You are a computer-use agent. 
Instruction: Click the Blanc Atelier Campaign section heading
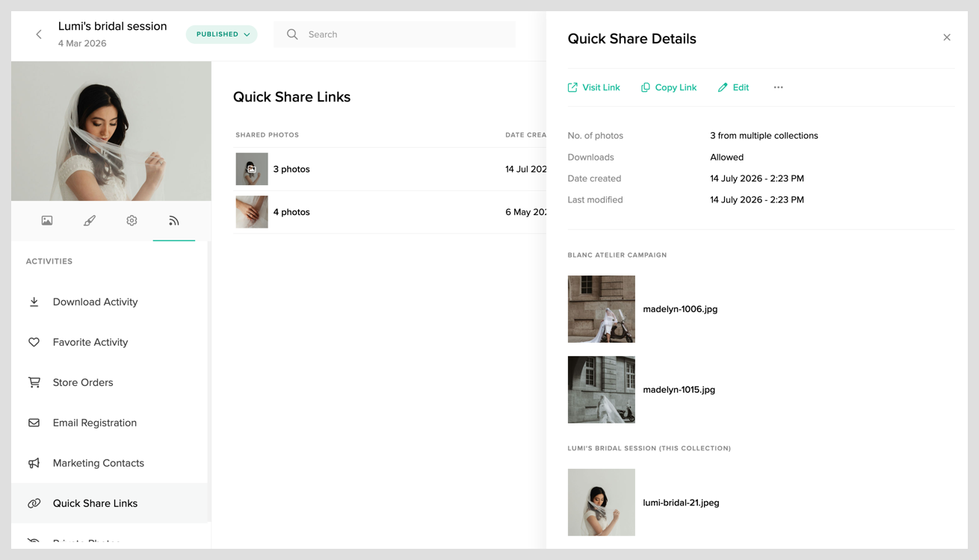coord(617,255)
